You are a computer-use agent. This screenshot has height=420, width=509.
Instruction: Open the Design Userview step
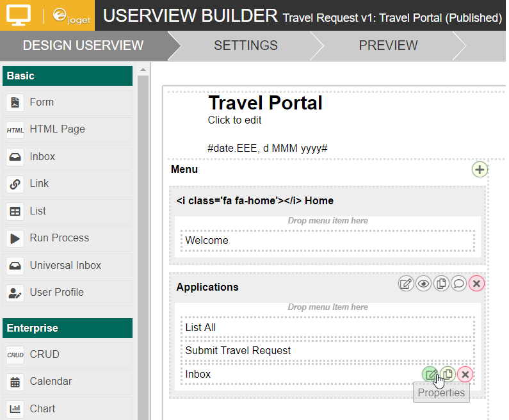pyautogui.click(x=83, y=45)
